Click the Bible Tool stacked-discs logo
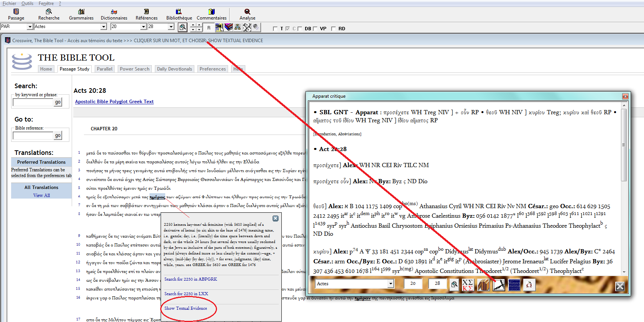The width and height of the screenshot is (644, 322). tap(22, 61)
